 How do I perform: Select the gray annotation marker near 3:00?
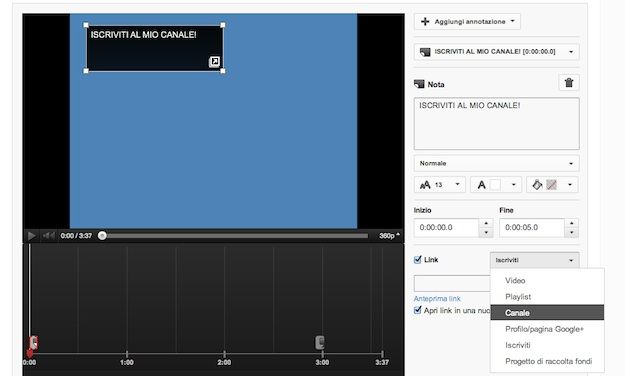pyautogui.click(x=320, y=343)
